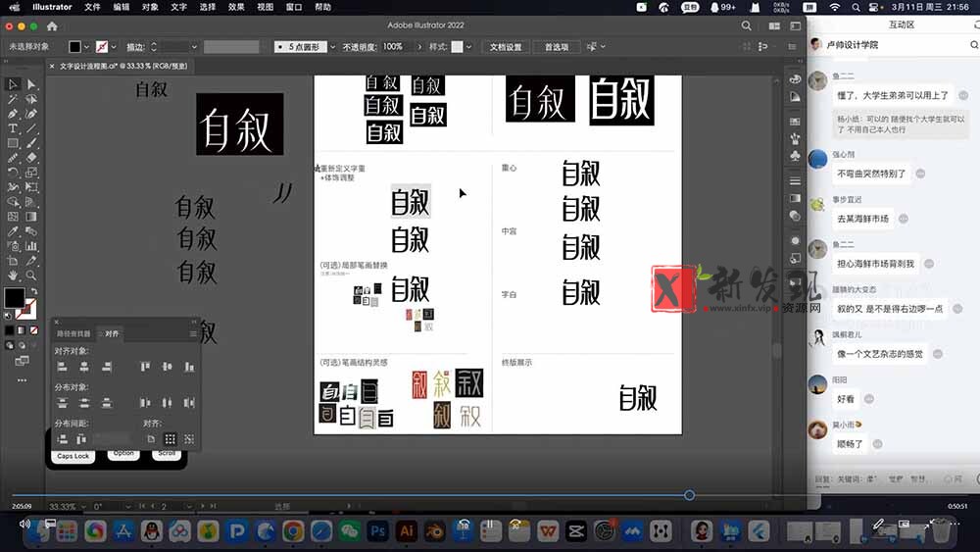Open the 文件 menu

(92, 7)
